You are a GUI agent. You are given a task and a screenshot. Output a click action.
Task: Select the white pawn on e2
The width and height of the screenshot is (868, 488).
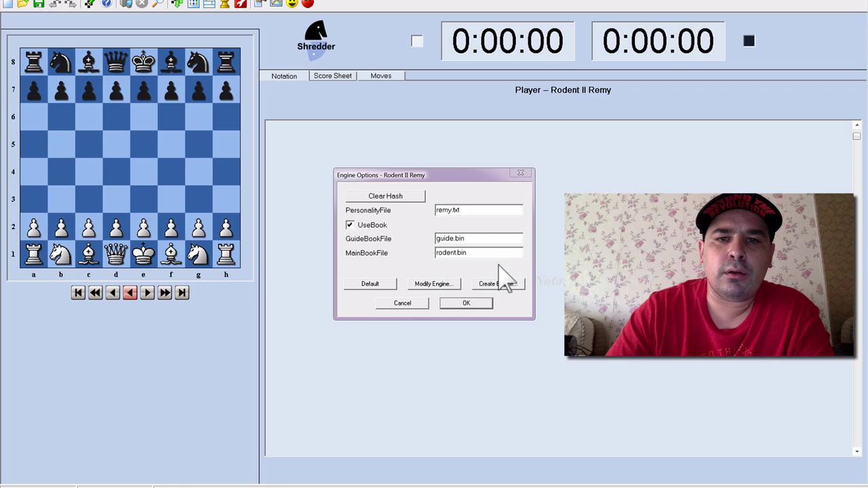(x=144, y=227)
